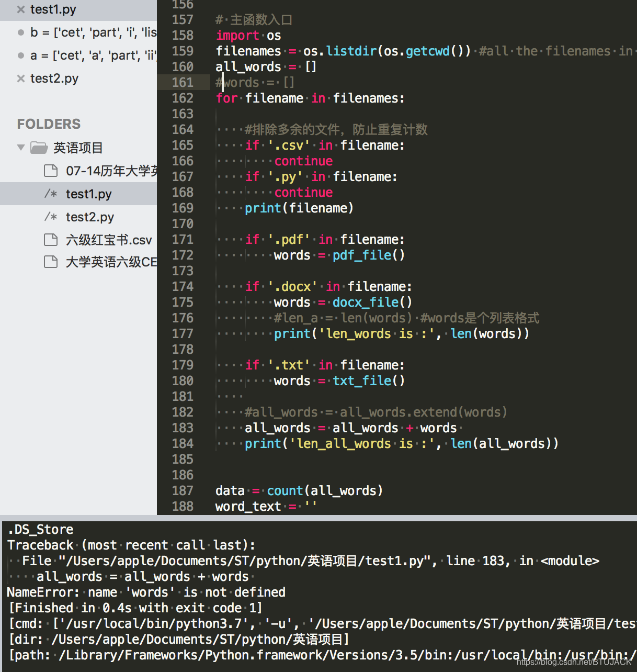
Task: Click 'docx_file()' call on line 175
Action: coord(372,302)
